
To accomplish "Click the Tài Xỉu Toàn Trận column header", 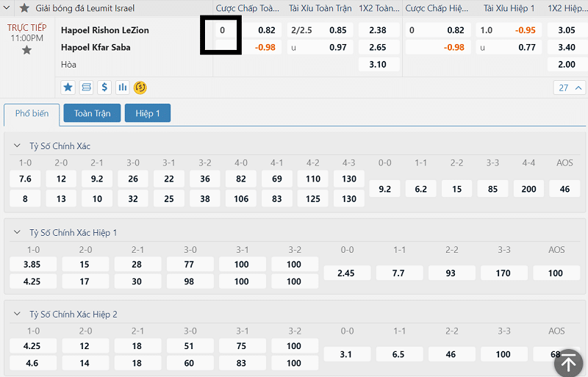I will tap(320, 8).
